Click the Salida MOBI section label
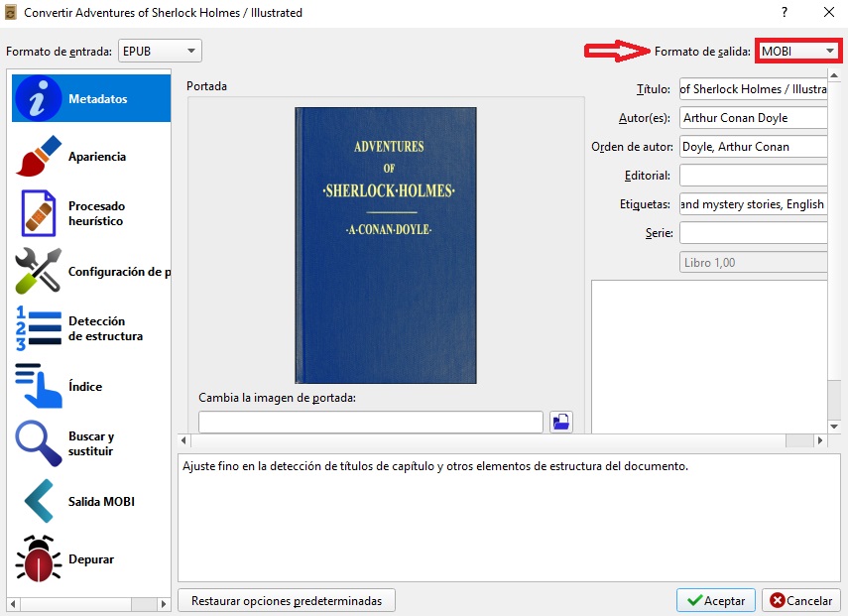 coord(101,501)
